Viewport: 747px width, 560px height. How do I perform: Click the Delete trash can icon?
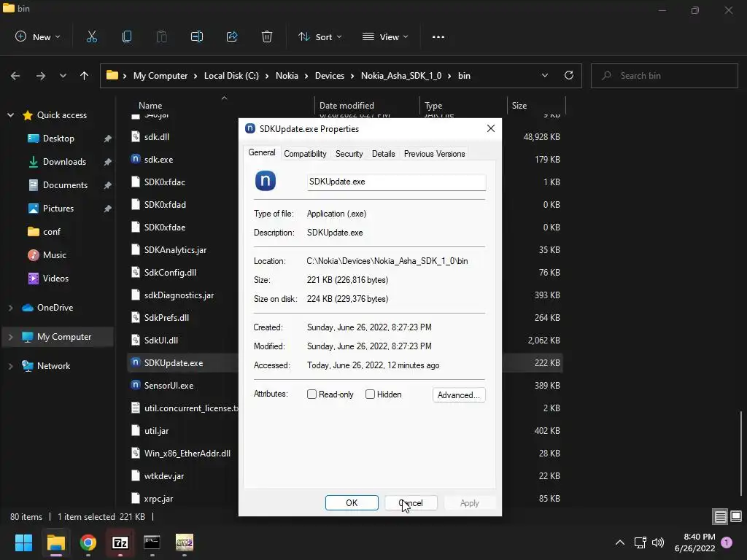click(x=267, y=36)
